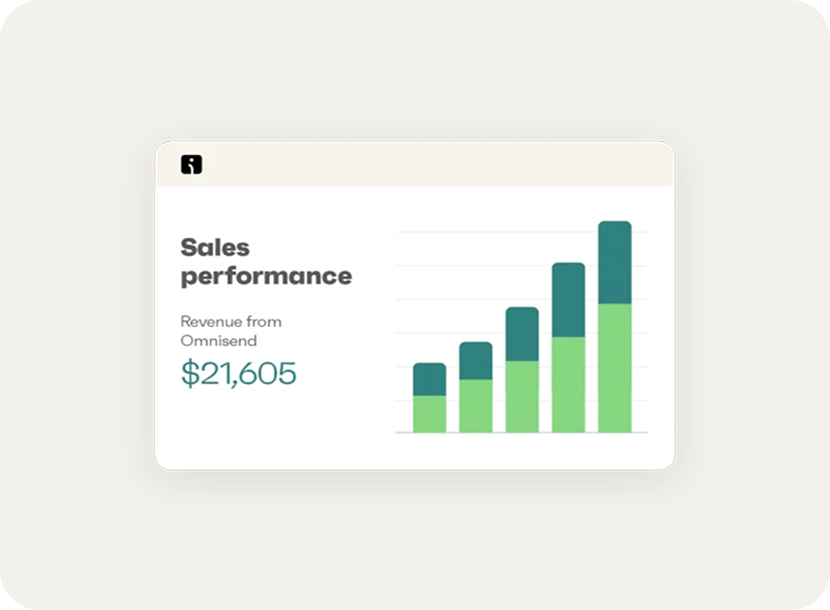Click the Omnisend logo icon

coord(191,165)
